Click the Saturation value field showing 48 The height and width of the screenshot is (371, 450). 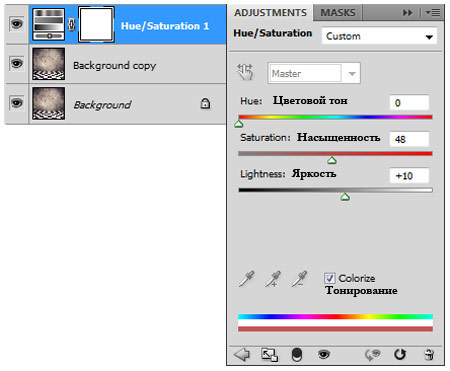(409, 139)
